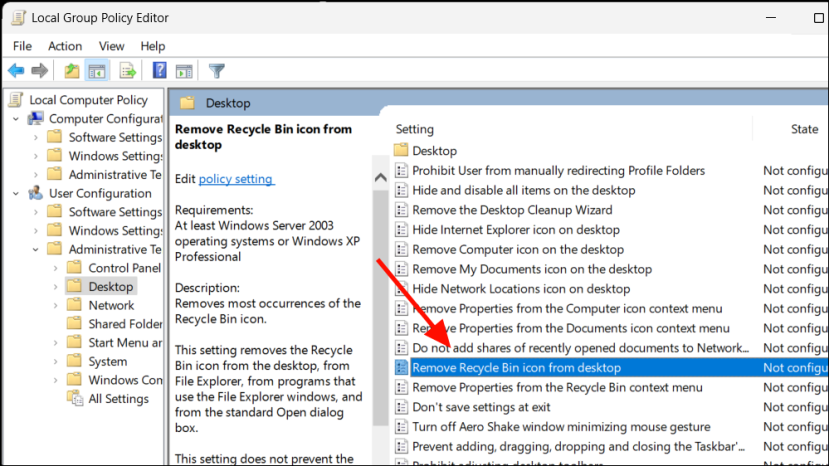829x466 pixels.
Task: Select Remove the Desktop Cleanup Wizard
Action: 512,210
